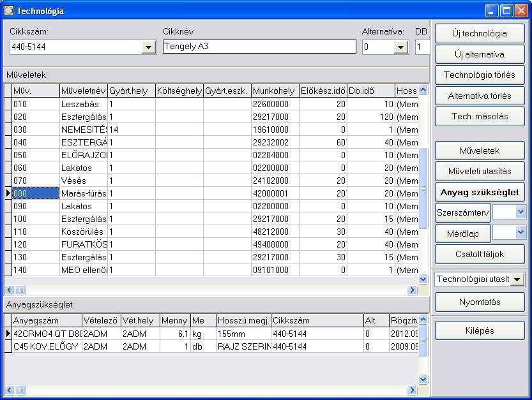The image size is (532, 400).
Task: Click the Anyag szükséglet button
Action: click(x=480, y=192)
